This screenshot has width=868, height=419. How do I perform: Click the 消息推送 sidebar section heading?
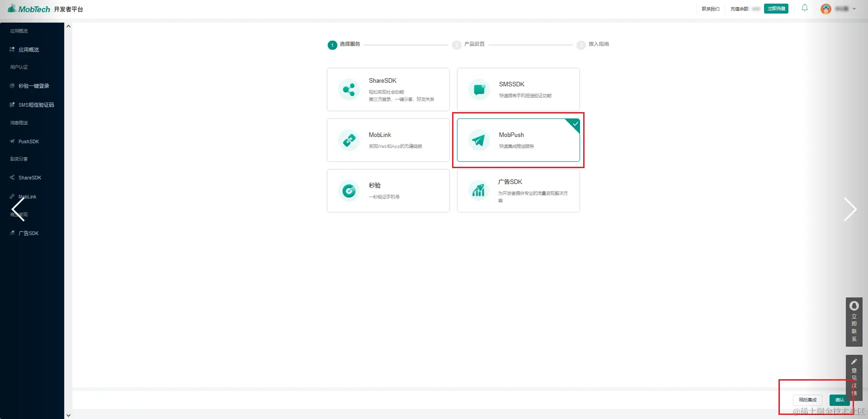click(x=19, y=123)
